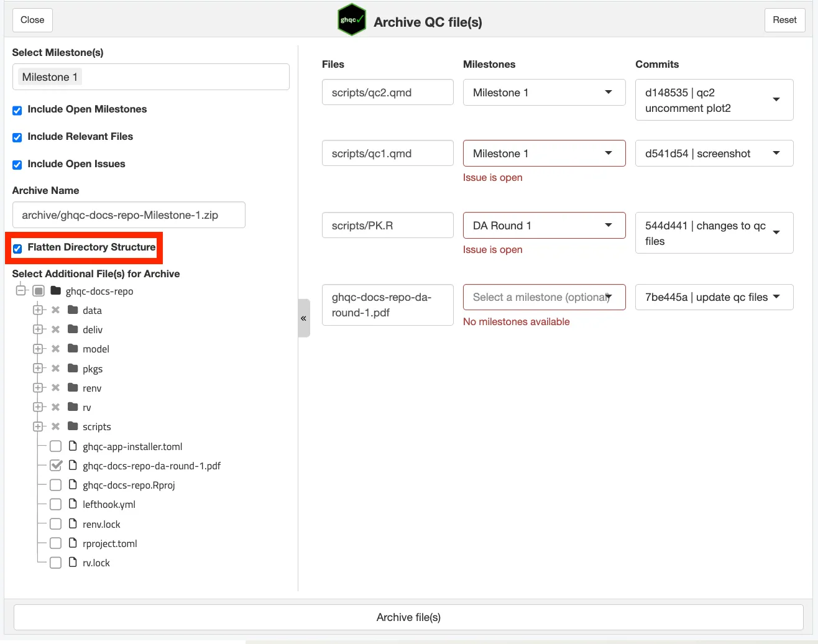Open milestone dropdown for scripts/qc2.qmd
This screenshot has height=644, width=818.
(x=544, y=93)
